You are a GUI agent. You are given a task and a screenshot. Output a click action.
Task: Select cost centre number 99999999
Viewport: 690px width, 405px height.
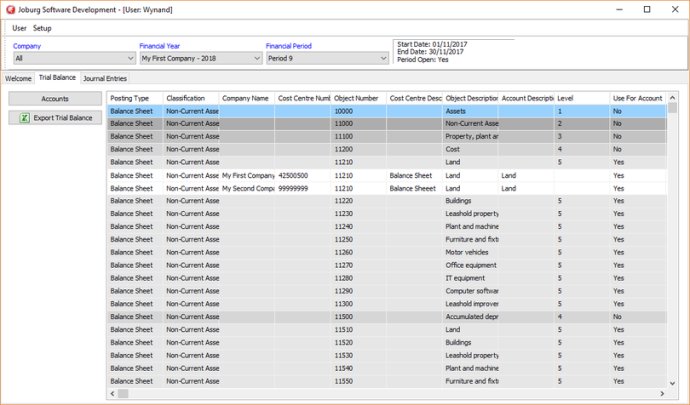303,188
